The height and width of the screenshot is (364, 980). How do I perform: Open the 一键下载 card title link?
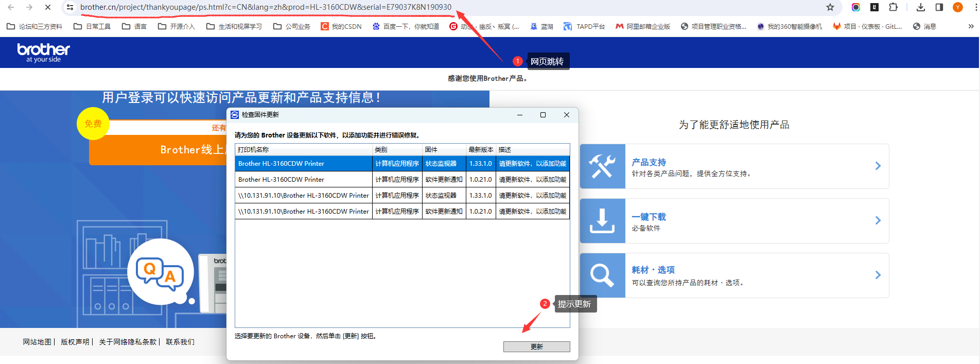click(649, 217)
